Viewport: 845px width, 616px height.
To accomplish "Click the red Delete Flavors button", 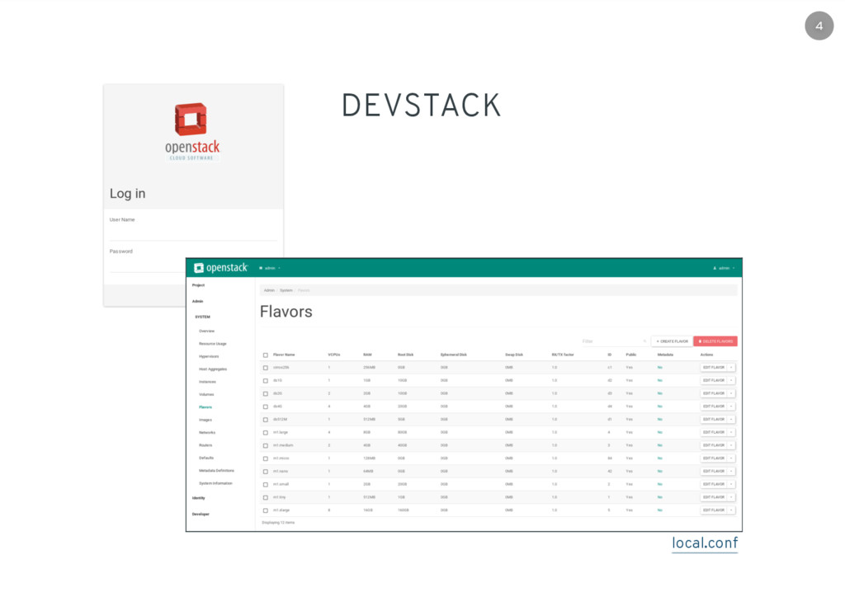I will pos(715,341).
